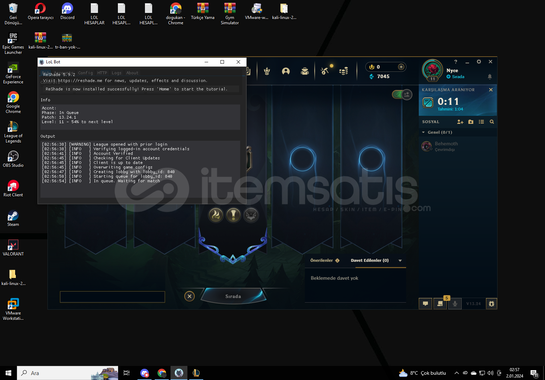This screenshot has height=380, width=545.
Task: Click the add friend icon in Sosyal
Action: point(460,122)
